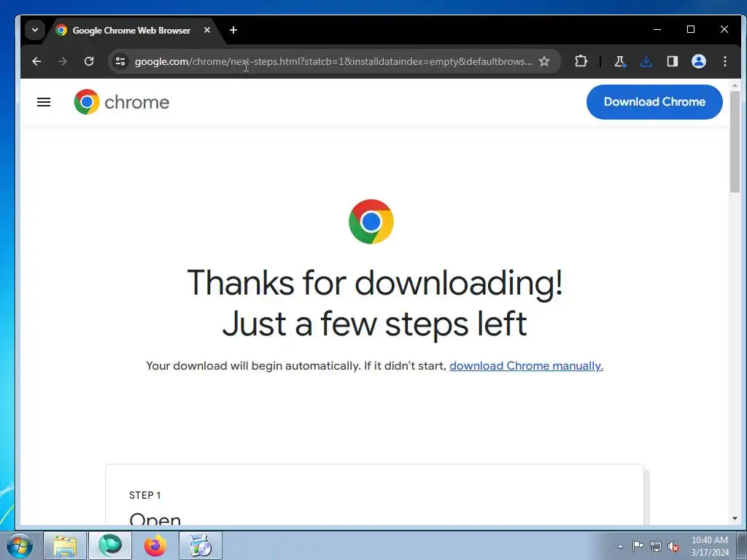Minimize the Chrome window
747x560 pixels.
coord(657,29)
